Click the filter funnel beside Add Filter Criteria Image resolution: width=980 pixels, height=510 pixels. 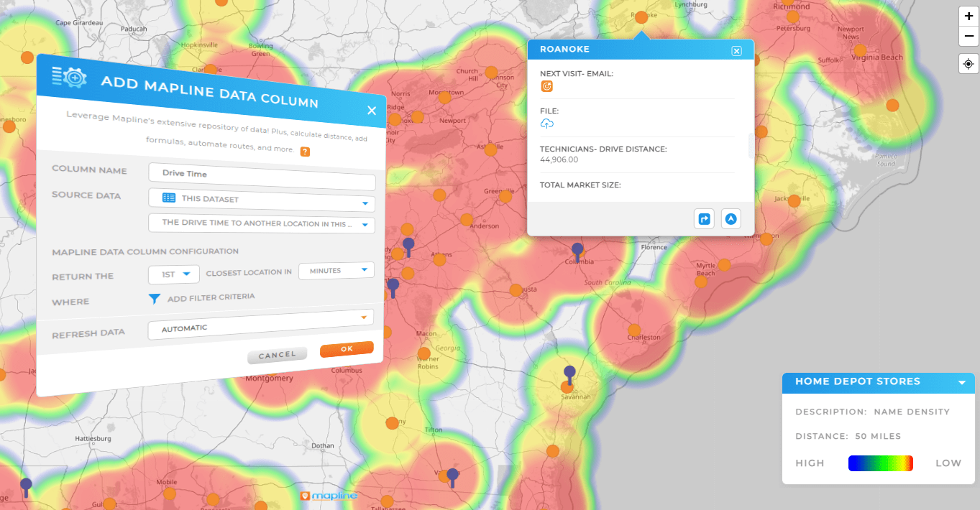155,299
